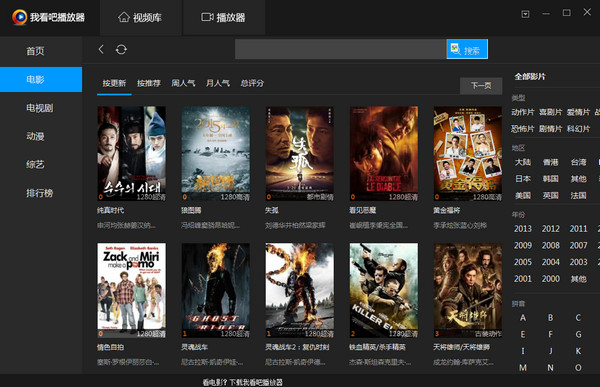
Task: Open the 视频库 home tab
Action: (x=140, y=18)
